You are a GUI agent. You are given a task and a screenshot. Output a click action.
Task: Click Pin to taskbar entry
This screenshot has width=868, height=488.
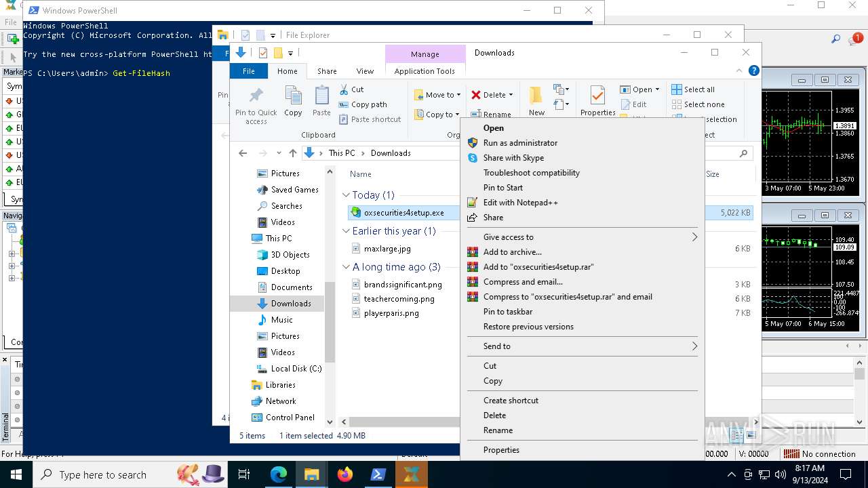coord(508,312)
